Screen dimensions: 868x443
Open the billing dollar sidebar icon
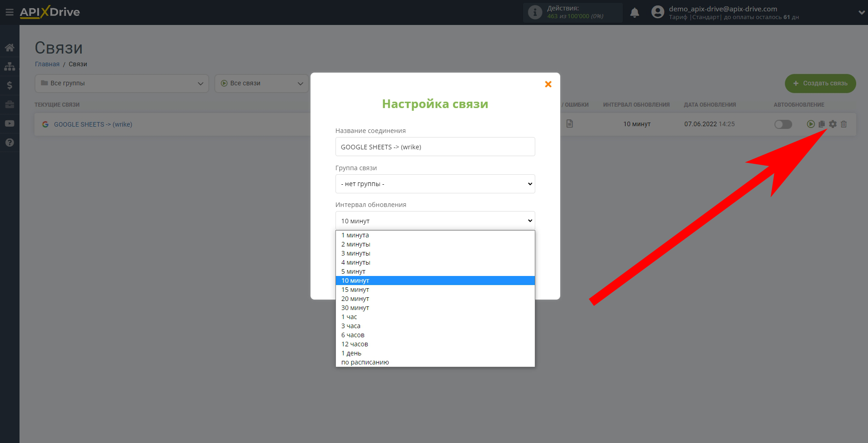10,85
